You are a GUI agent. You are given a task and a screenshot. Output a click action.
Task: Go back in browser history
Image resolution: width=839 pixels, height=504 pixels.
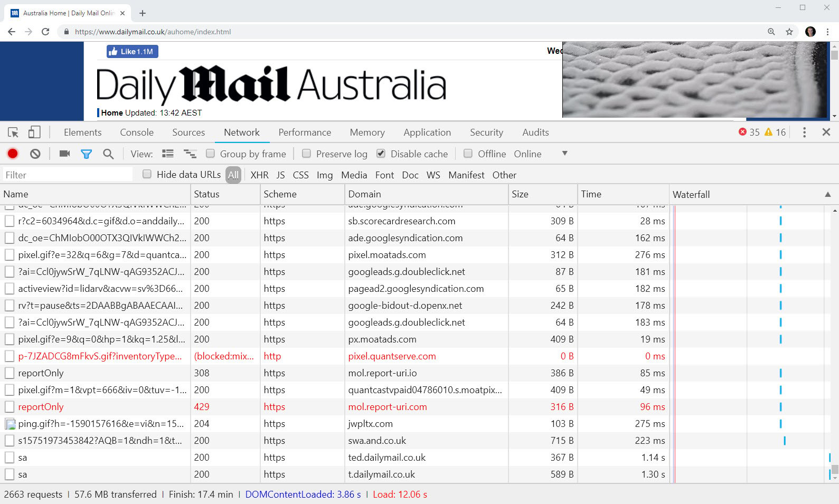[x=12, y=32]
